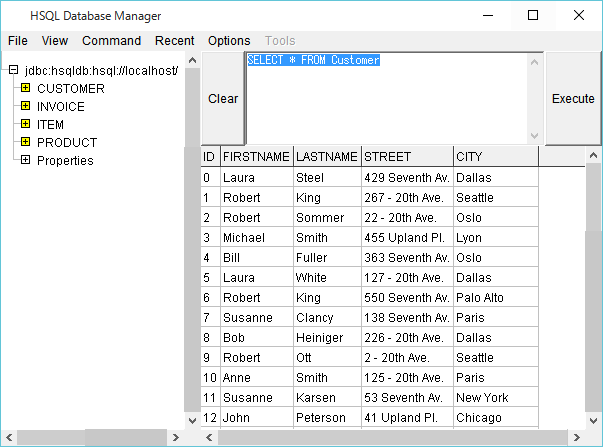Maximize the HSQL Database Manager window
Screen dimensions: 603x447
[533, 15]
